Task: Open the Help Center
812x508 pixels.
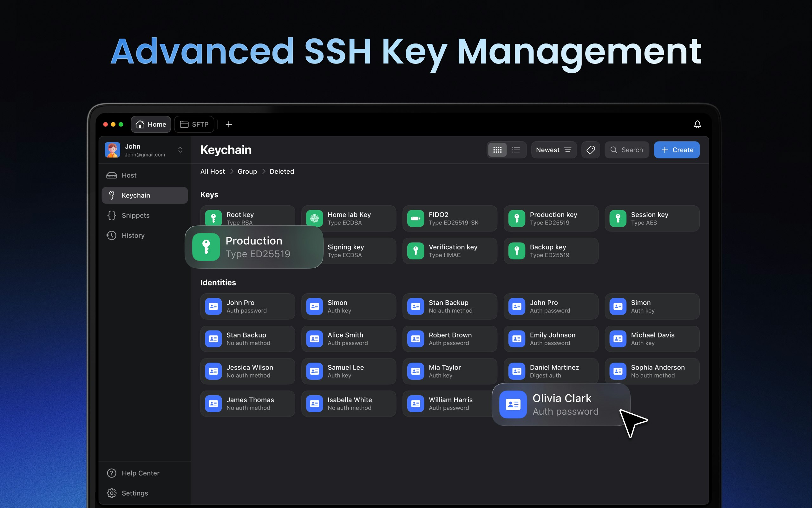Action: (x=145, y=473)
